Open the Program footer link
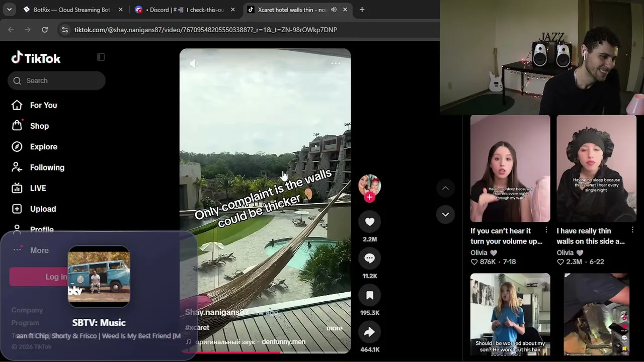 [x=25, y=323]
